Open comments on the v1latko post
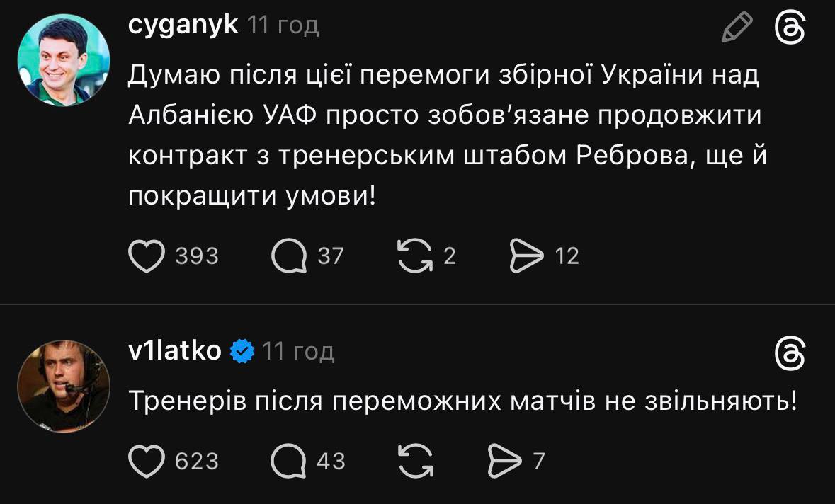The width and height of the screenshot is (835, 504). tap(288, 462)
